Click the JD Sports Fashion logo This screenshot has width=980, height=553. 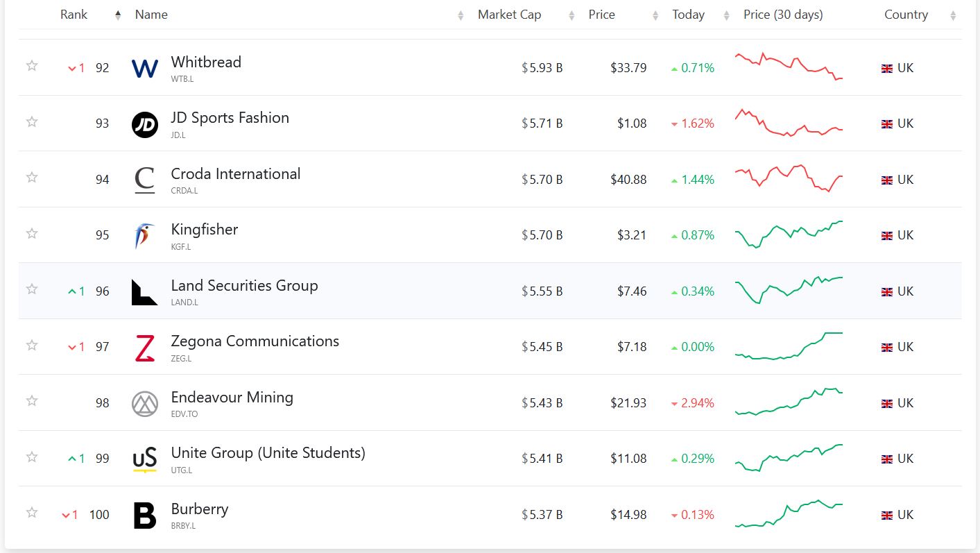(144, 124)
